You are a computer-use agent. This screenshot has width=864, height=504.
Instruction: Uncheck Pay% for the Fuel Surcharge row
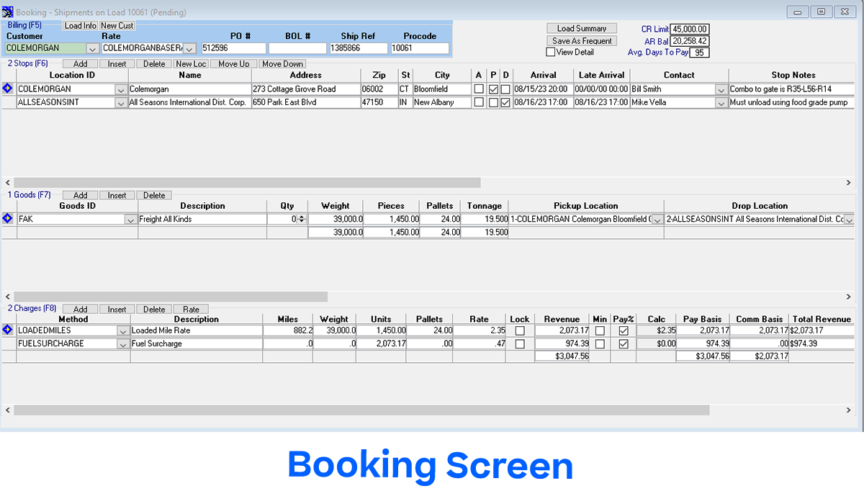623,344
